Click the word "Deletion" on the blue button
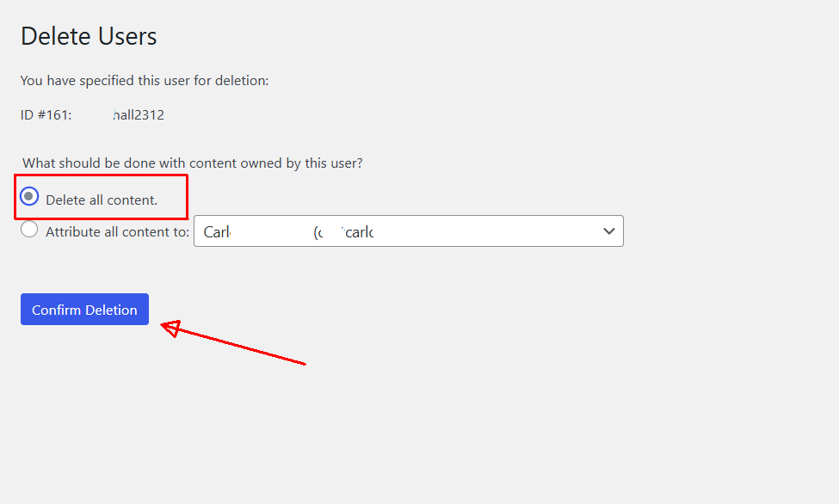Image resolution: width=839 pixels, height=504 pixels. point(108,310)
